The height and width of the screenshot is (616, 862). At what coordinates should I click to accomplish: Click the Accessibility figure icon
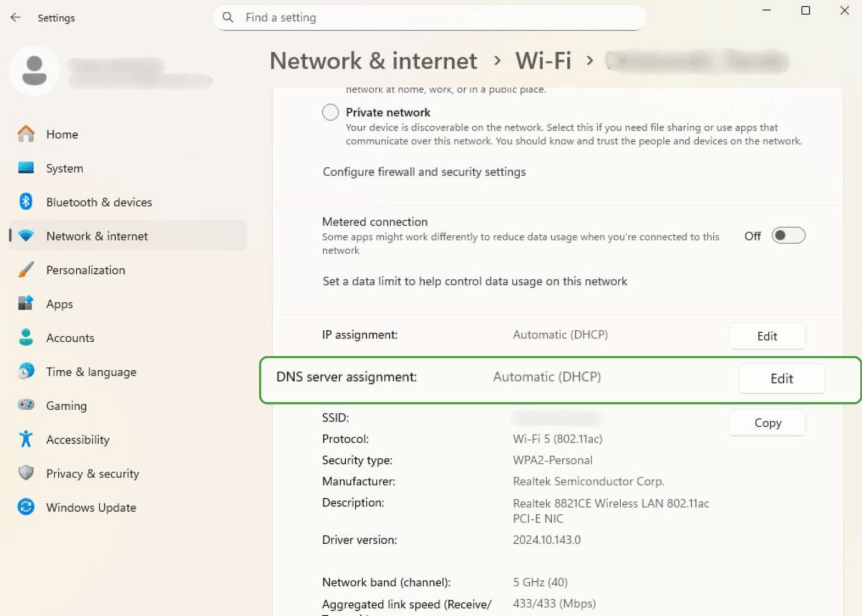(26, 439)
